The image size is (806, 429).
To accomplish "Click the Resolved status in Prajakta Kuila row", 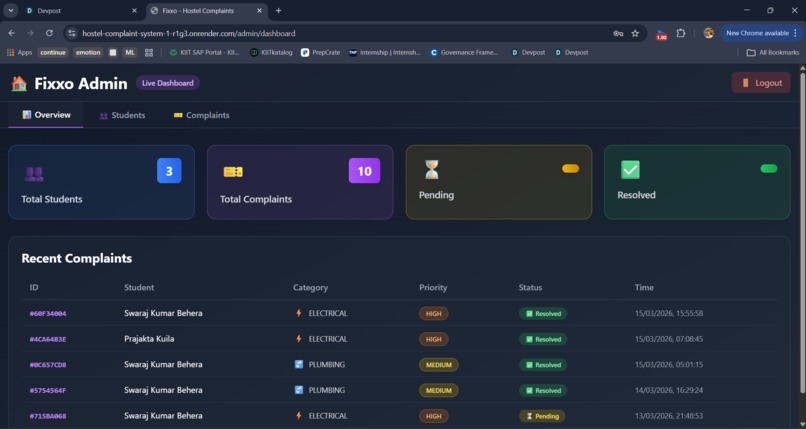I will click(x=543, y=339).
